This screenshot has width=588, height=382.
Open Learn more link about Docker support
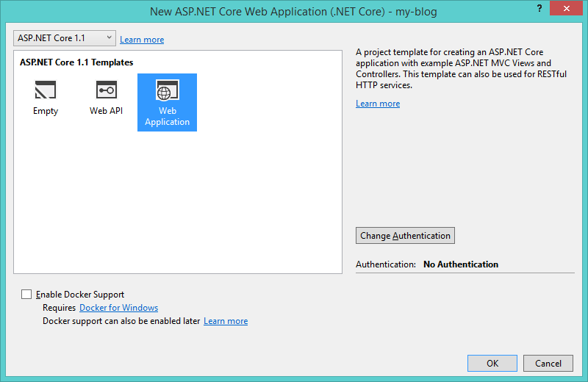pyautogui.click(x=226, y=321)
